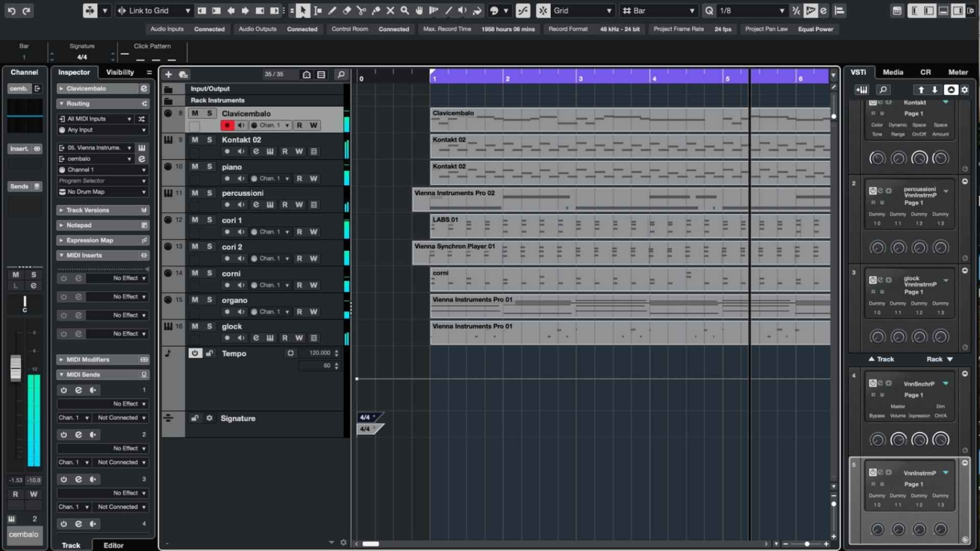This screenshot has height=551, width=980.
Task: Open track search magnifier icon
Action: pyautogui.click(x=341, y=74)
